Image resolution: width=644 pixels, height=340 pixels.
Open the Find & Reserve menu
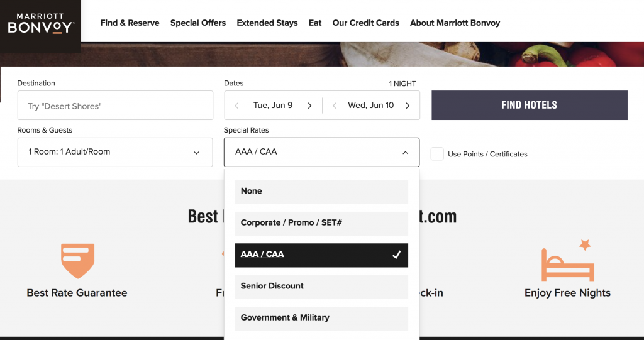click(x=130, y=23)
